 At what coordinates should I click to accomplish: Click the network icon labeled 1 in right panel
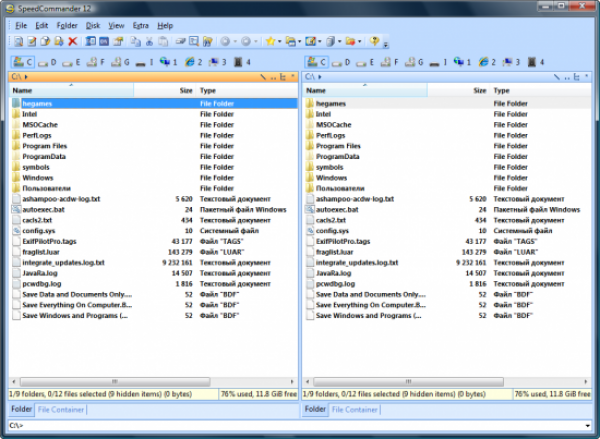(458, 62)
